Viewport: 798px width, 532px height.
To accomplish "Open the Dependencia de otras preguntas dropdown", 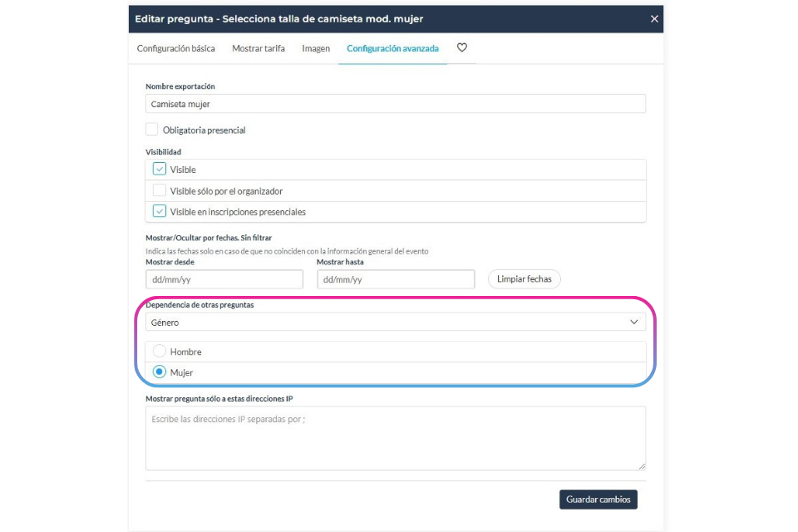I will pos(396,323).
